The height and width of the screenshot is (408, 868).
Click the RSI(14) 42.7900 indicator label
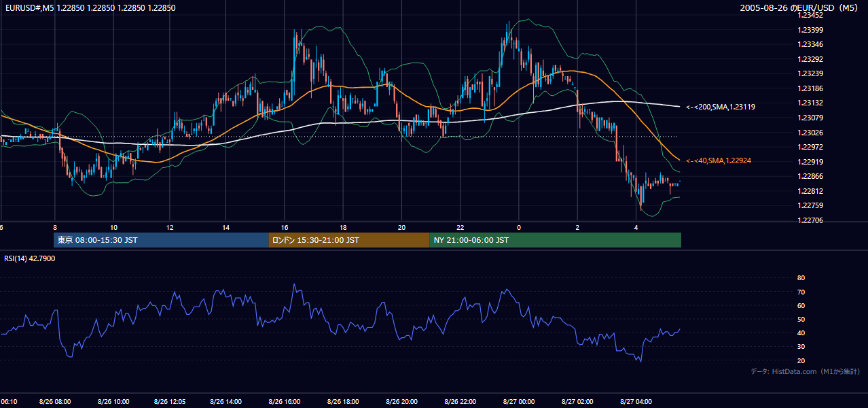point(29,258)
